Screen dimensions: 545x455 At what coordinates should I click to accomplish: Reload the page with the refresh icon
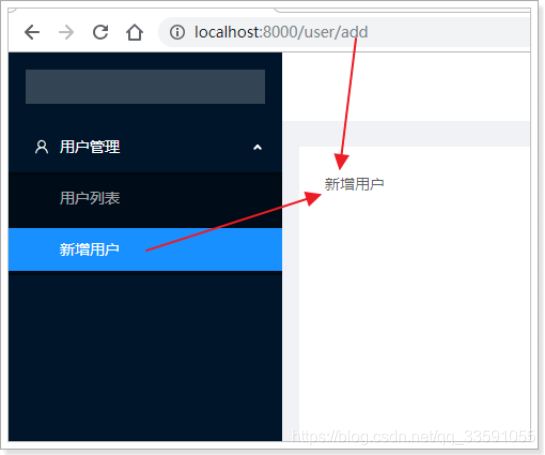(100, 32)
